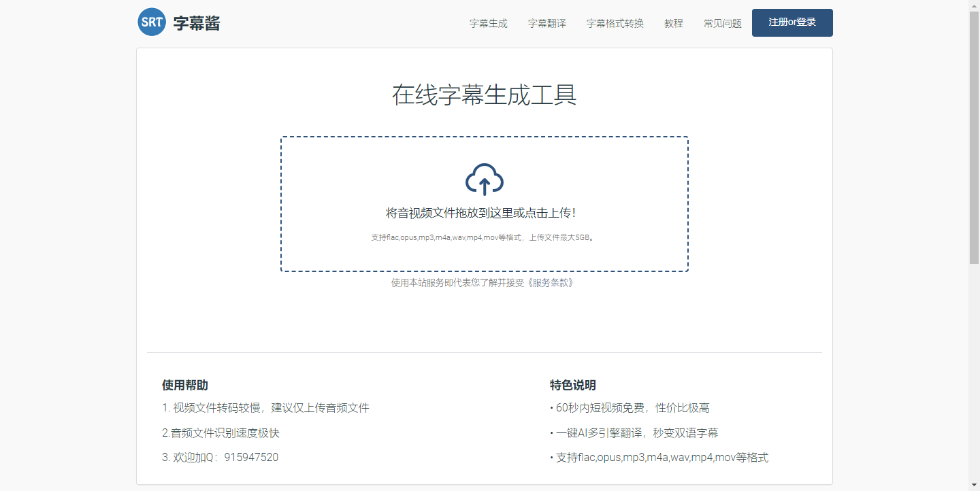The width and height of the screenshot is (980, 491).
Task: Click the 特色说明 heading
Action: (x=573, y=385)
